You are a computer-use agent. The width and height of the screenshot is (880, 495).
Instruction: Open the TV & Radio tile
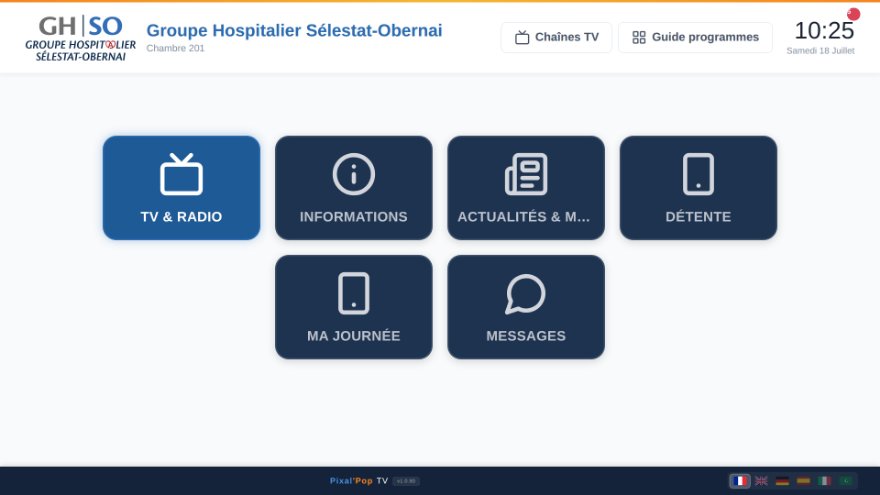(x=181, y=188)
